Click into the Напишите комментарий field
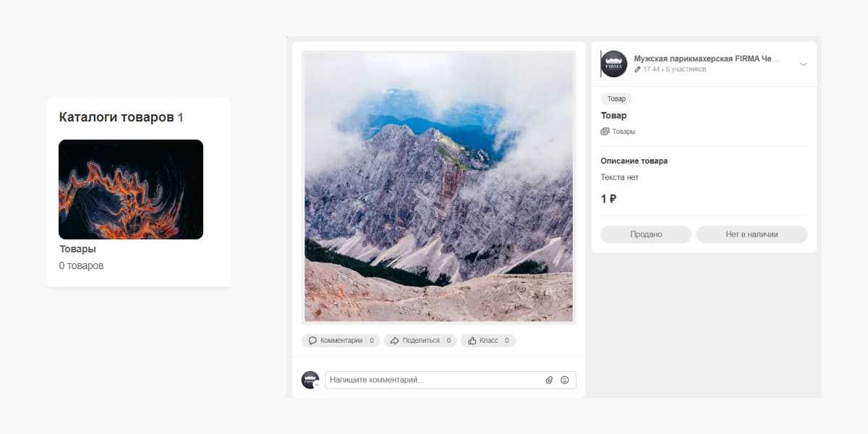This screenshot has width=868, height=434. [434, 380]
